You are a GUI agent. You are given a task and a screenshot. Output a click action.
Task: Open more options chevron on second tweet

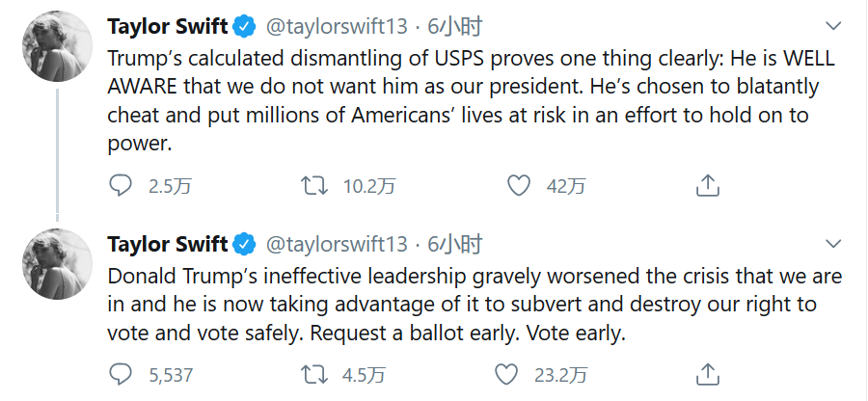tap(834, 241)
